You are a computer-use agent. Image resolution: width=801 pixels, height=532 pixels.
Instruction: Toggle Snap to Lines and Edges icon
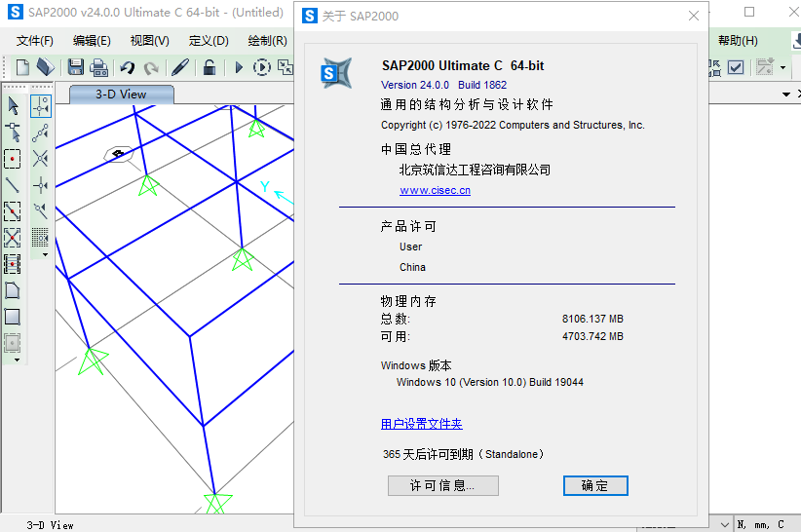click(40, 210)
